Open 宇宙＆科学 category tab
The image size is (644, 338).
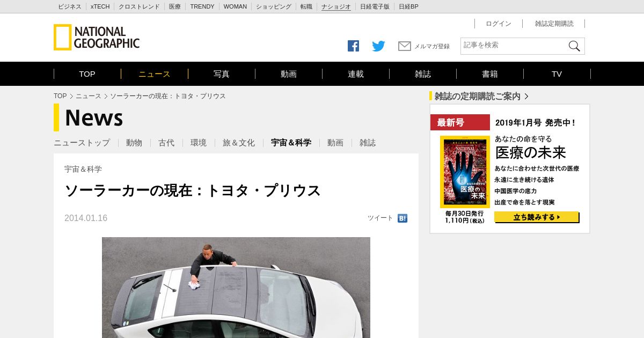tap(291, 143)
